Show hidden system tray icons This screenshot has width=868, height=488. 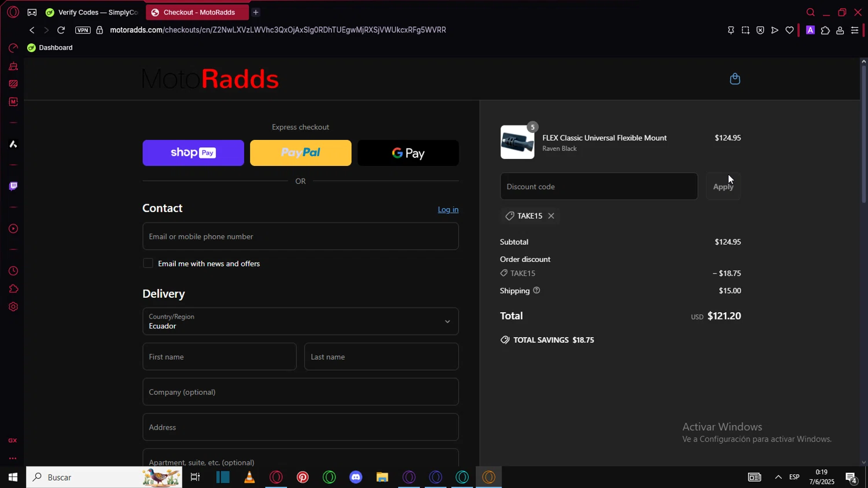click(778, 477)
